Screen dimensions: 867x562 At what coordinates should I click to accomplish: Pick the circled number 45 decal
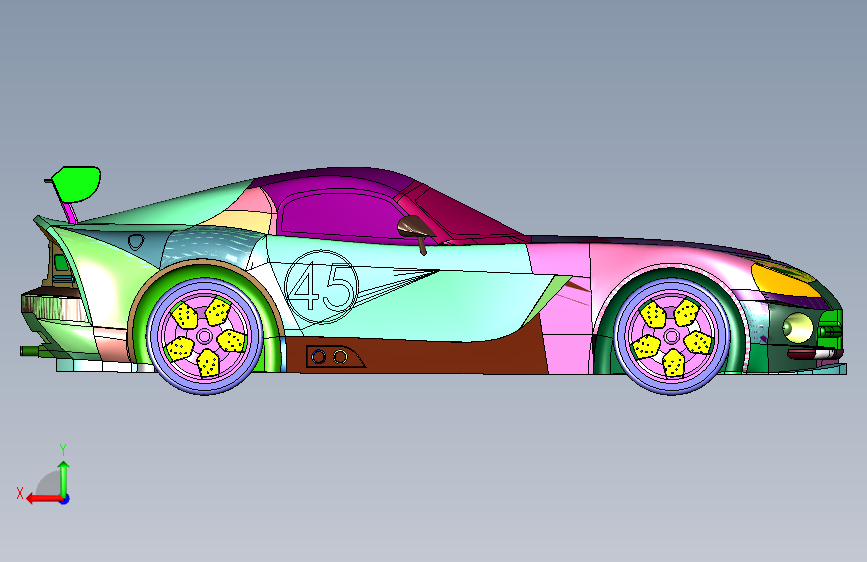tap(321, 287)
